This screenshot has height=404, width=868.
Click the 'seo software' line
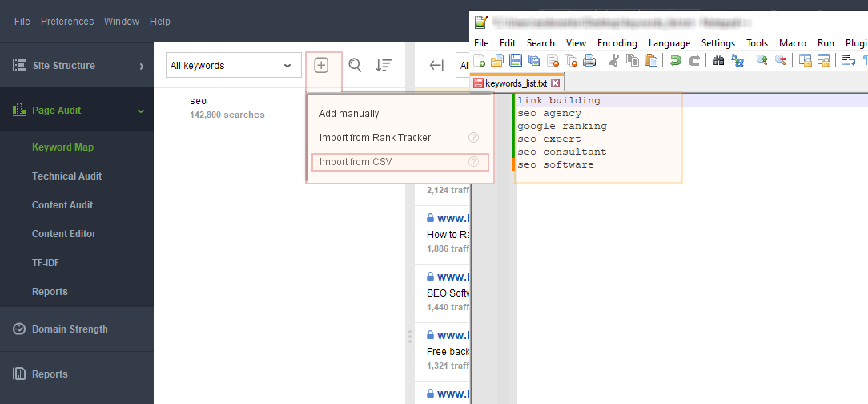[x=555, y=164]
